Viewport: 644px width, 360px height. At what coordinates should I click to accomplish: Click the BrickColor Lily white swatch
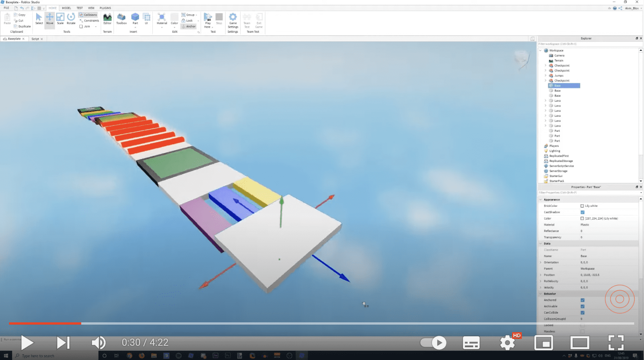(582, 206)
